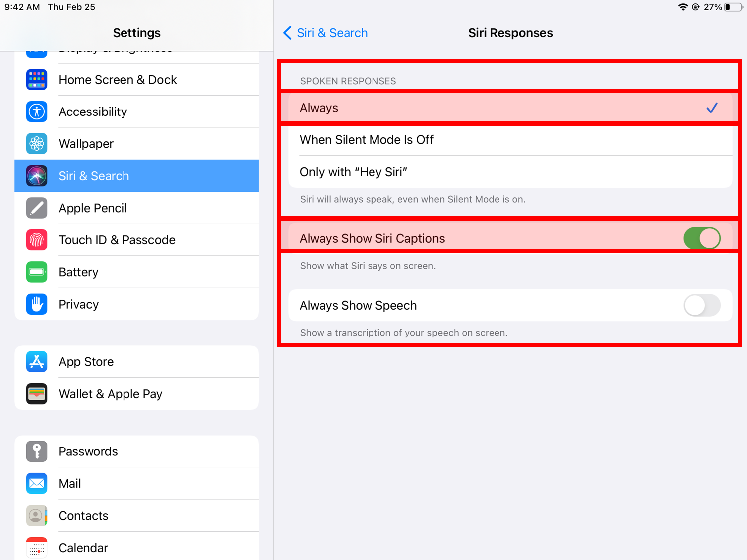Open Contacts settings
Image resolution: width=747 pixels, height=560 pixels.
click(x=137, y=516)
